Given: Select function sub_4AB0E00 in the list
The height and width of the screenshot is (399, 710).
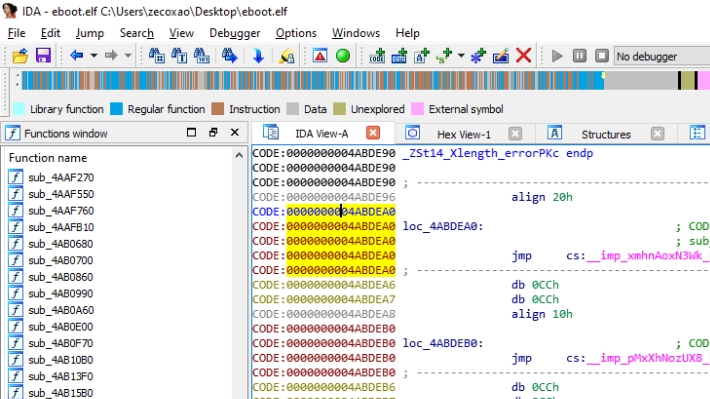Looking at the screenshot, I should pos(61,327).
